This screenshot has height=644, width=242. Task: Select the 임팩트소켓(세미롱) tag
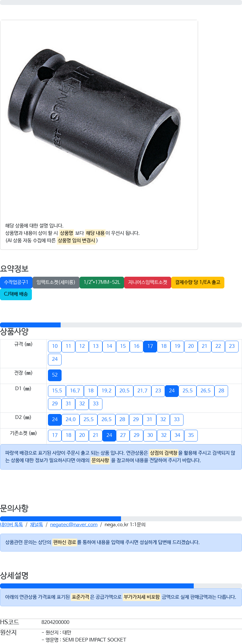pyautogui.click(x=56, y=282)
